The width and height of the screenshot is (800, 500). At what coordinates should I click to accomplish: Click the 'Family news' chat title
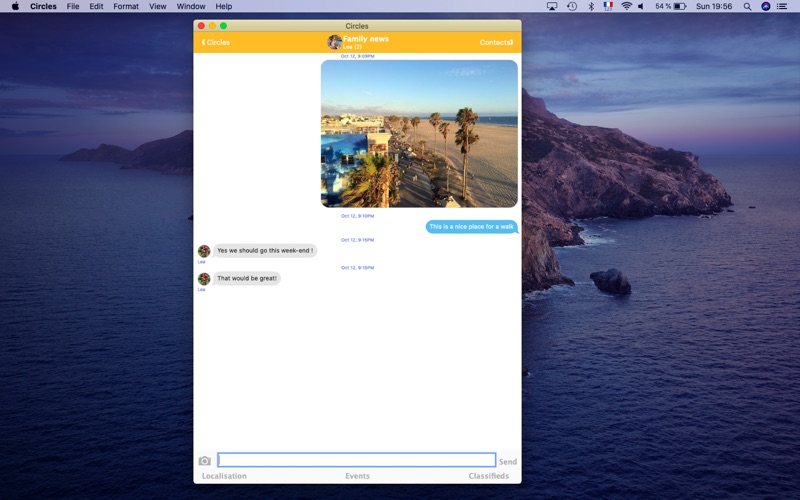(x=366, y=39)
